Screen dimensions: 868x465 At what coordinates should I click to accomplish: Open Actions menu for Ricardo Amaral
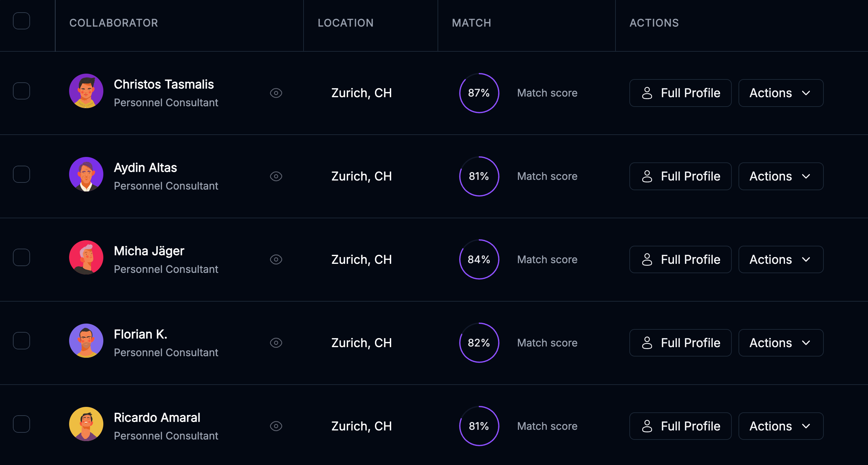(780, 426)
